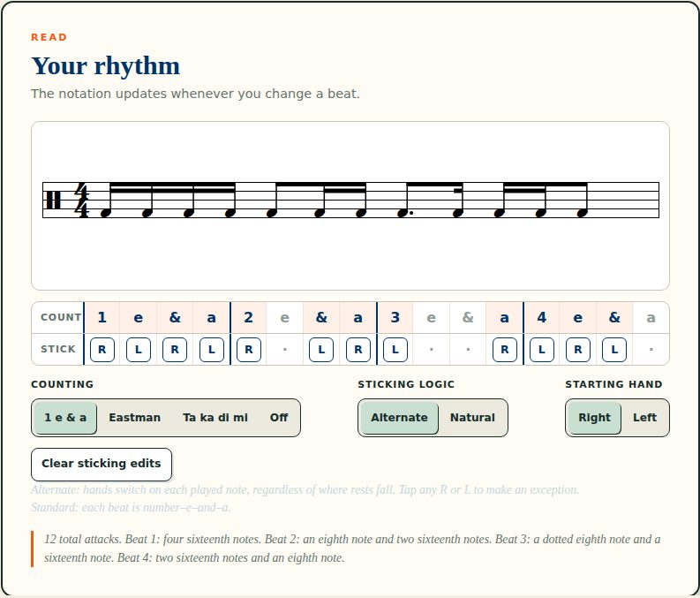Tap the R sticking under beat 3 'a'
This screenshot has width=700, height=598.
(x=504, y=350)
